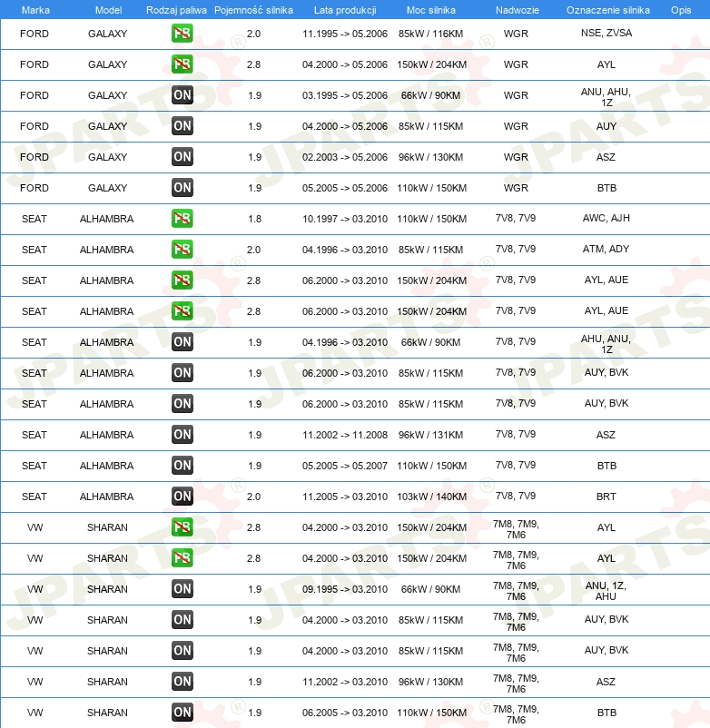Click the Nadwozie column header
The width and height of the screenshot is (710, 728).
(x=517, y=10)
